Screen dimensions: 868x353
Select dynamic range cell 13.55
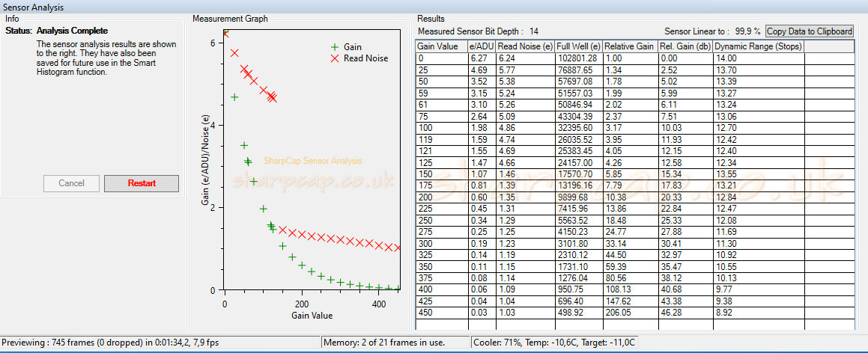tap(759, 174)
